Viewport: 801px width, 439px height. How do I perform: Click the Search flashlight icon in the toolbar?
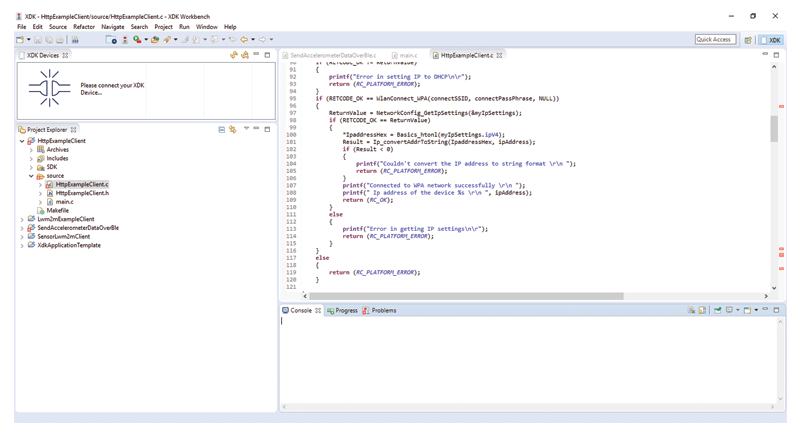coord(167,39)
